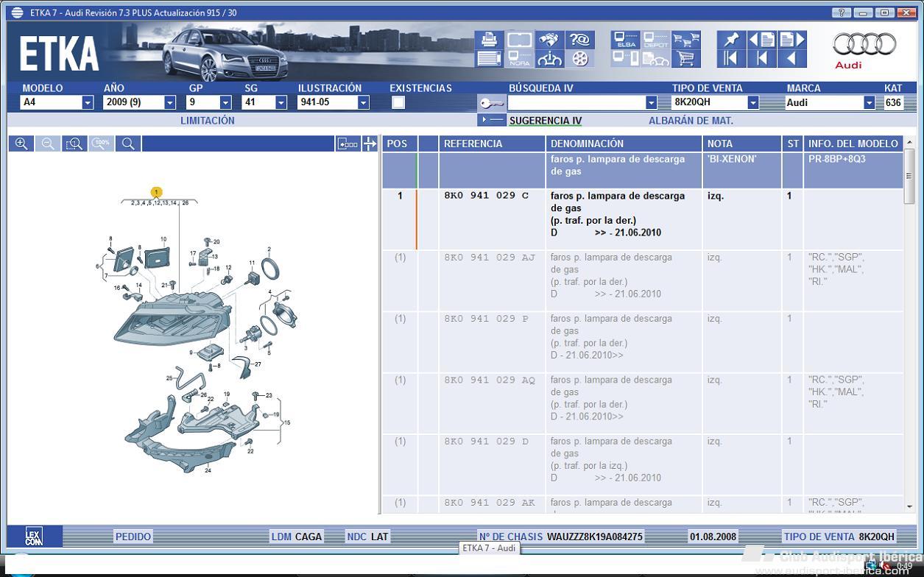Toggle the Existencias checkbox
The height and width of the screenshot is (577, 924).
(x=398, y=102)
